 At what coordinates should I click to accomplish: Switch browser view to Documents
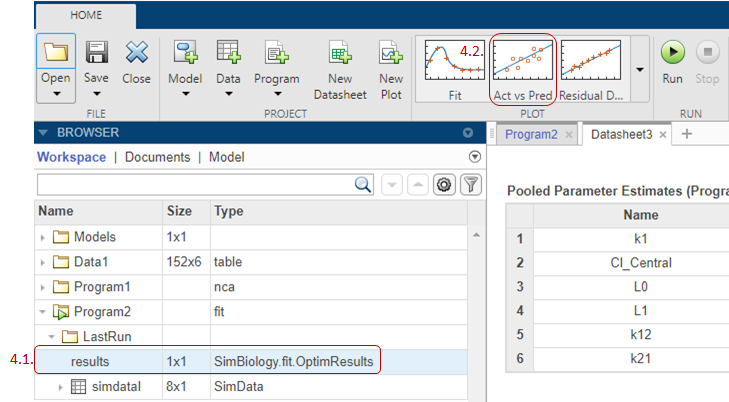pyautogui.click(x=157, y=157)
